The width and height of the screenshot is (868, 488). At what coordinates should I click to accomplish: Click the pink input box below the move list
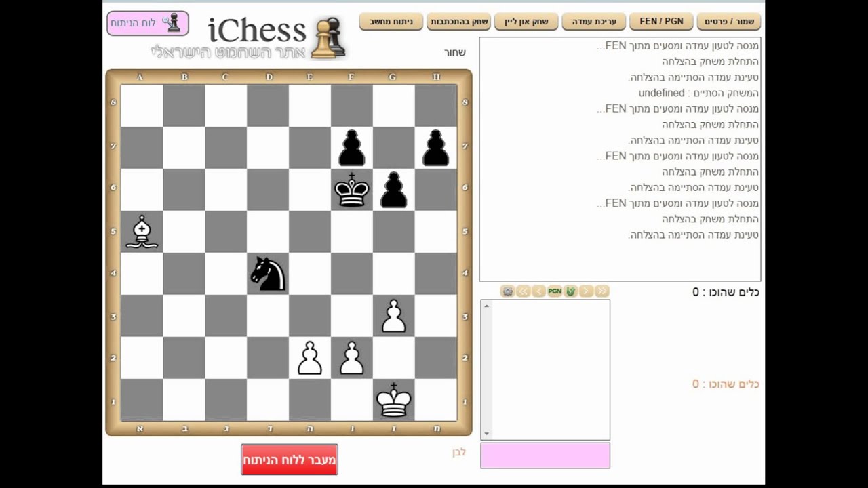[x=545, y=455]
